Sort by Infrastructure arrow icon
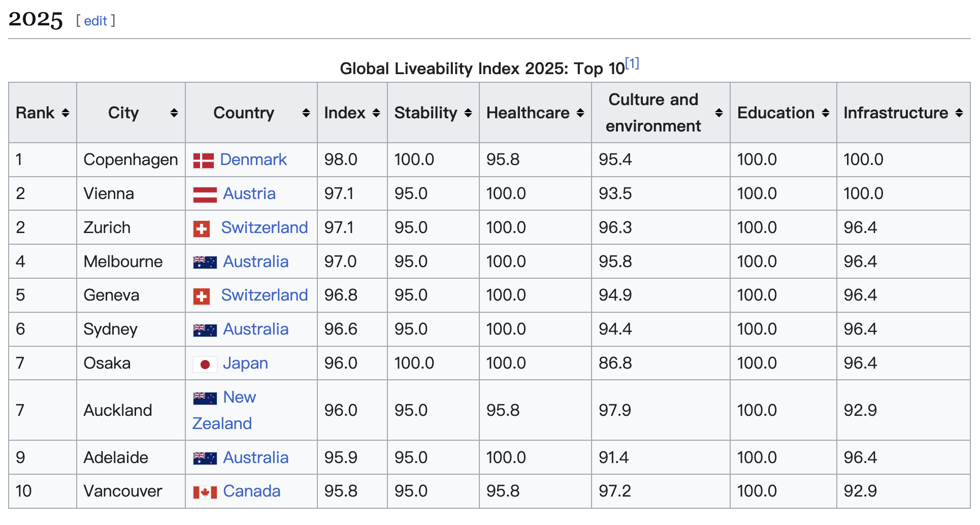980x525 pixels. (x=959, y=113)
